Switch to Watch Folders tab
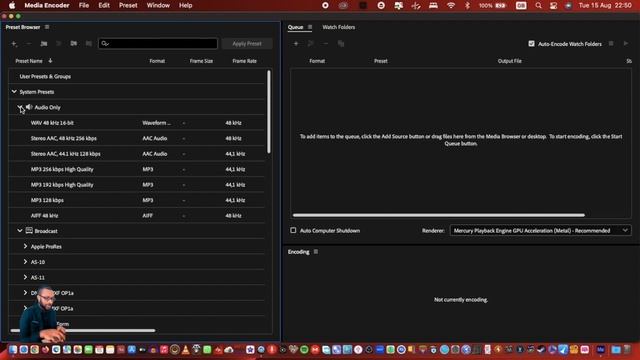 pos(339,27)
